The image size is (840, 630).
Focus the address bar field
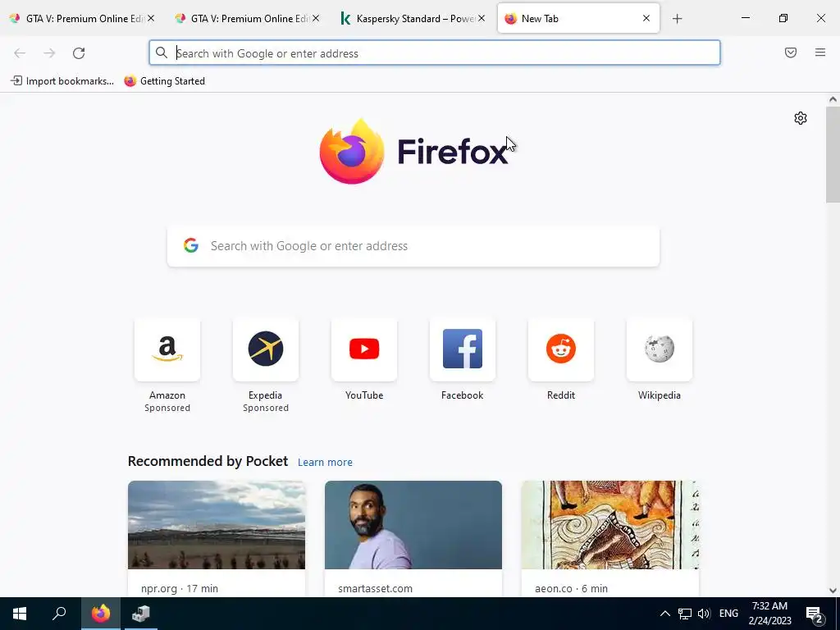click(x=435, y=52)
